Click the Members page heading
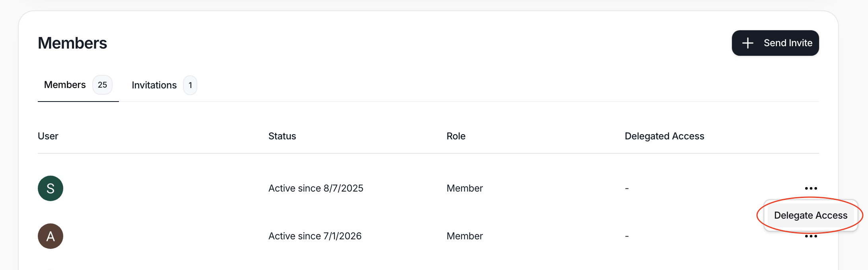 point(72,43)
